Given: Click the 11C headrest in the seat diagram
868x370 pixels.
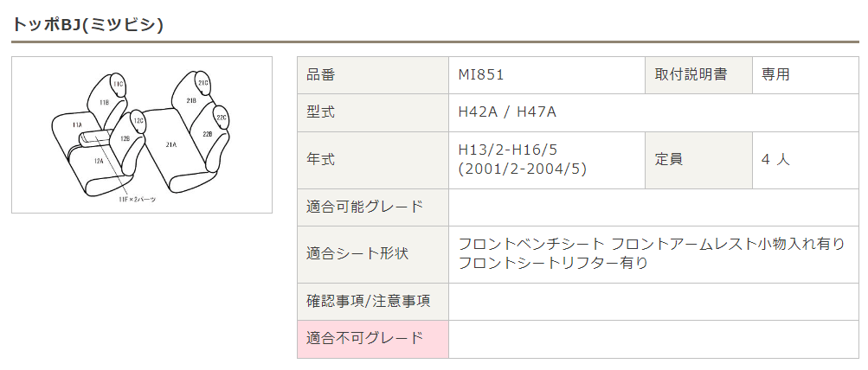Looking at the screenshot, I should tap(119, 83).
